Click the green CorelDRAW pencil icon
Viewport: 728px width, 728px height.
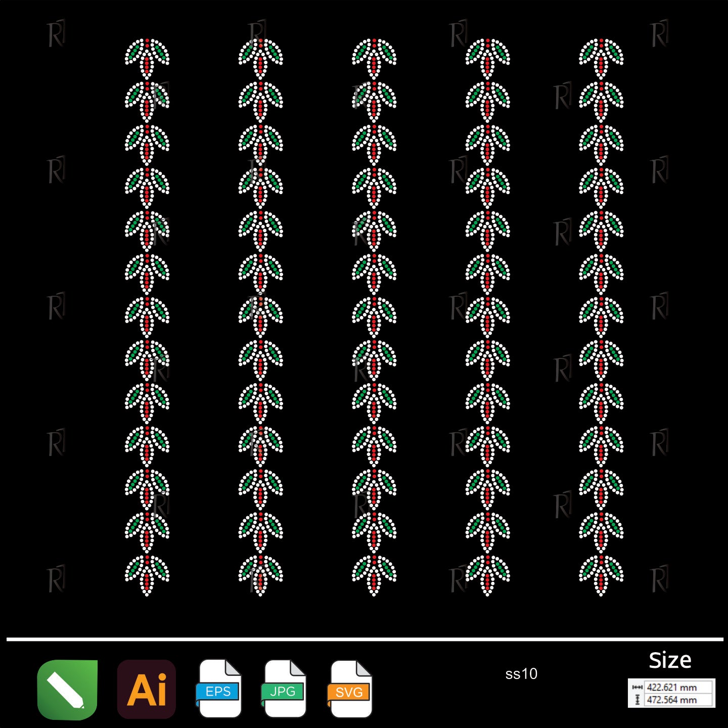pyautogui.click(x=67, y=690)
